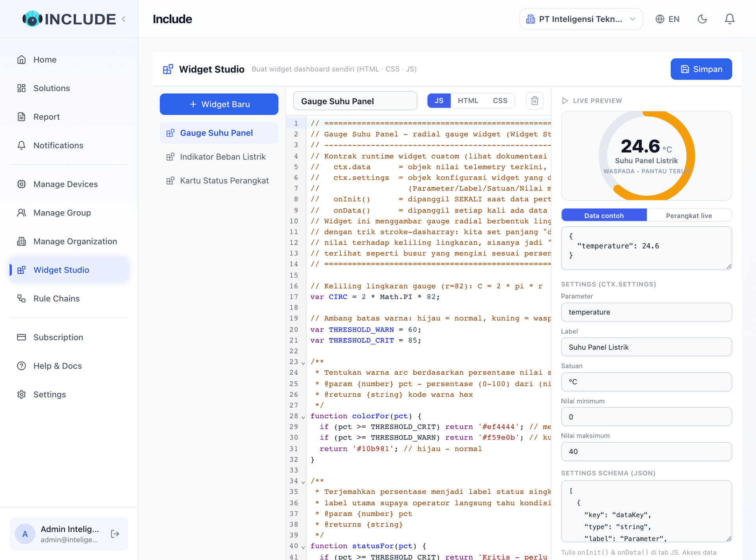This screenshot has height=560, width=756.
Task: Open the notification bell in the top bar
Action: [x=730, y=19]
